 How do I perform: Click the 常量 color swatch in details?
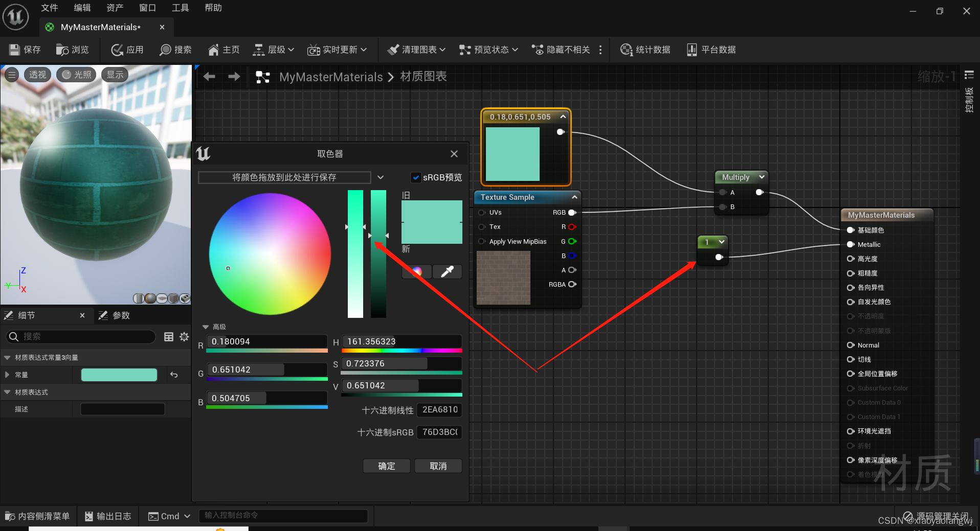(x=119, y=375)
